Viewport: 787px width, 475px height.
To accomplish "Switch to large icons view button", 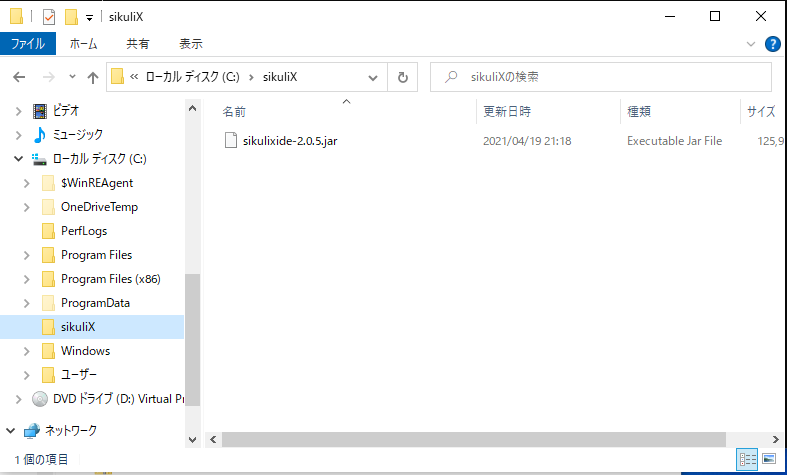I will [768, 459].
